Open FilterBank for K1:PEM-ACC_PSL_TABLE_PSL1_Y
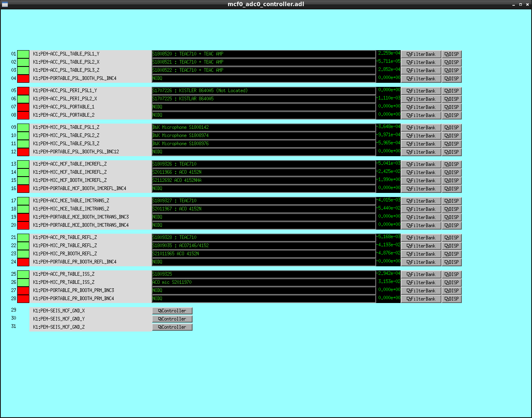 click(x=421, y=54)
